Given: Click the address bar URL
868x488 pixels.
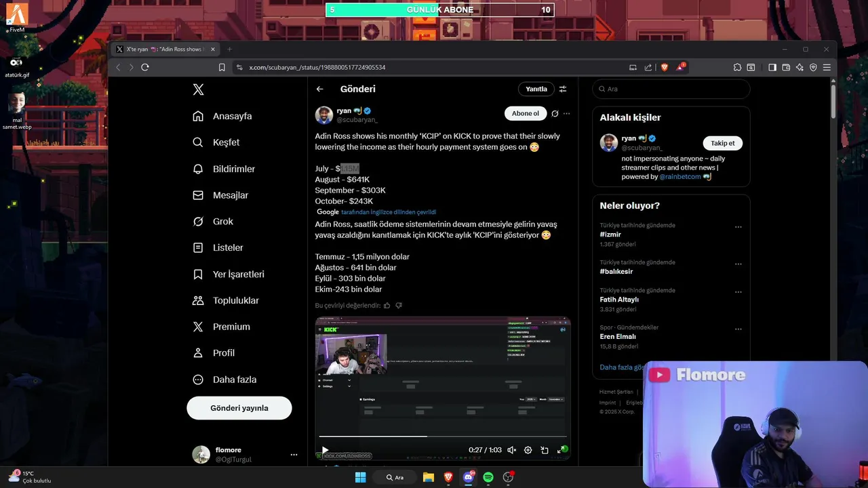Looking at the screenshot, I should [317, 68].
